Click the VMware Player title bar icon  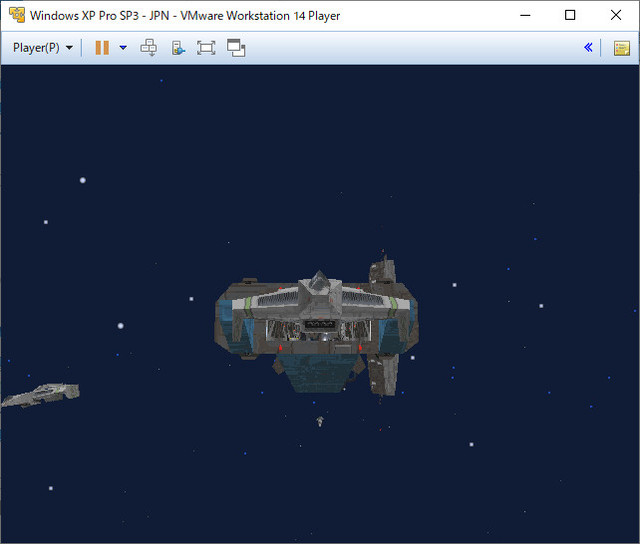(x=17, y=15)
